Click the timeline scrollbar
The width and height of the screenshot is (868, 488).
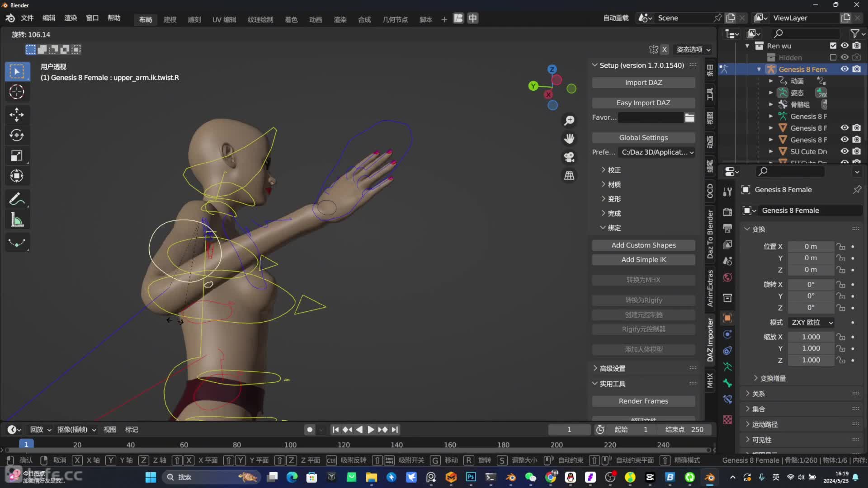pos(357,450)
